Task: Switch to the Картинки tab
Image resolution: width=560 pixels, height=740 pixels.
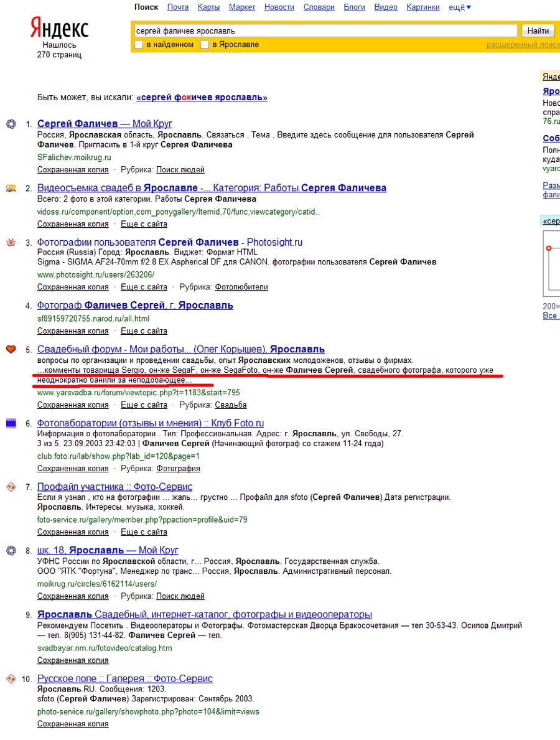Action: pyautogui.click(x=423, y=7)
